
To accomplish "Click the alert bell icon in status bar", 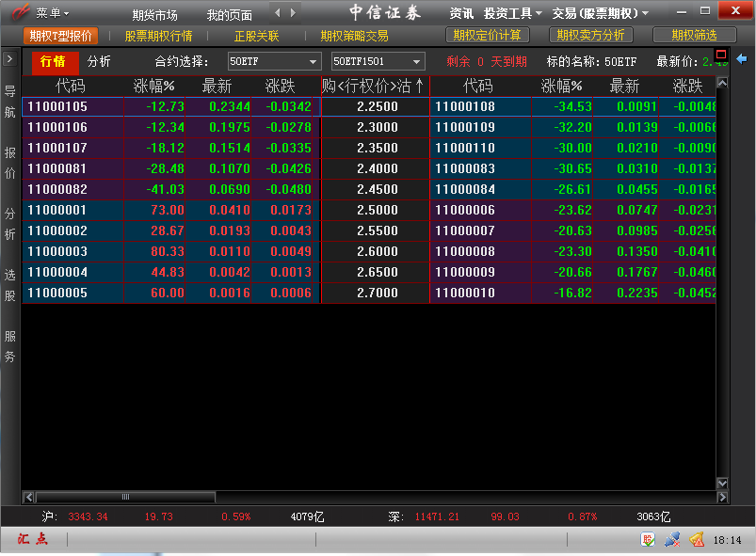I will click(x=697, y=540).
